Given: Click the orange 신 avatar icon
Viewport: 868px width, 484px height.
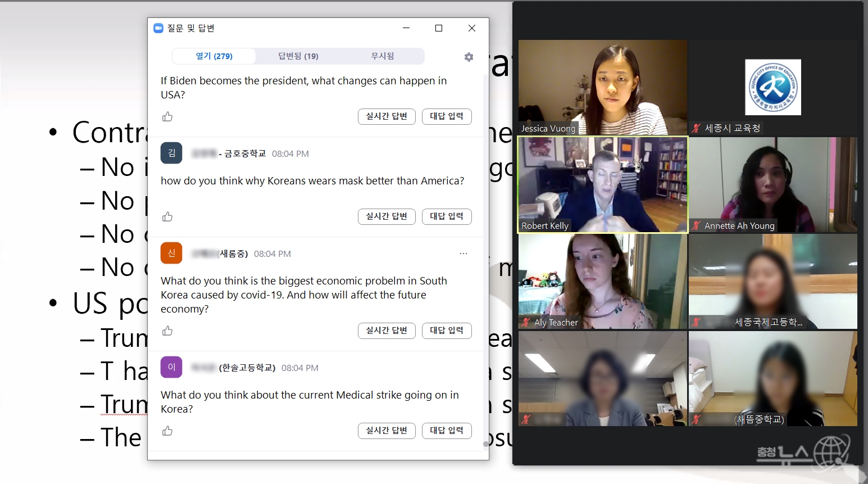Looking at the screenshot, I should [171, 253].
